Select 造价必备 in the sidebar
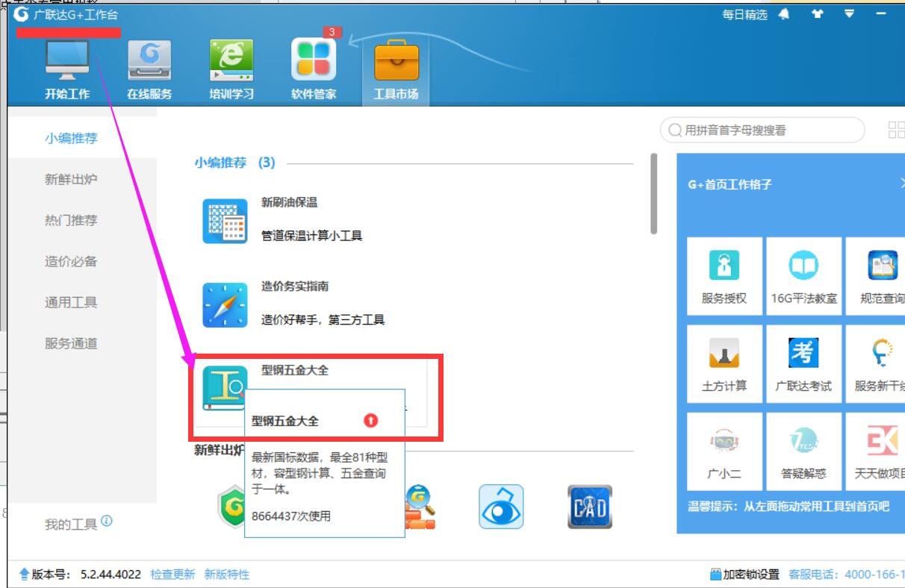The image size is (905, 588). click(71, 261)
